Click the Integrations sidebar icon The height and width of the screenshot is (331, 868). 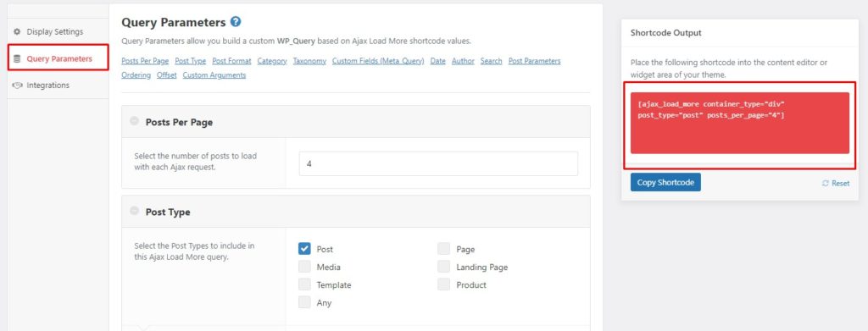point(17,86)
